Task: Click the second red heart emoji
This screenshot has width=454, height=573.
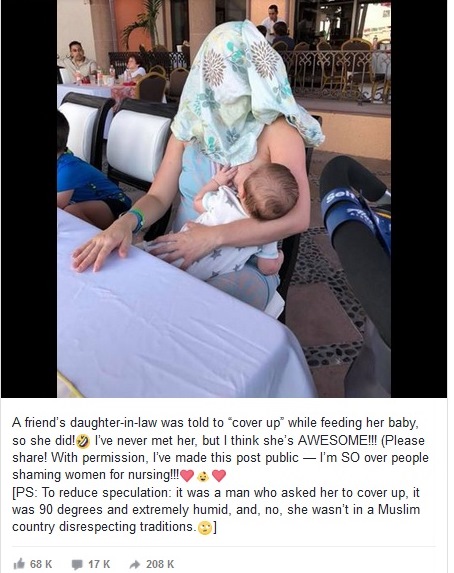Action: (x=219, y=476)
